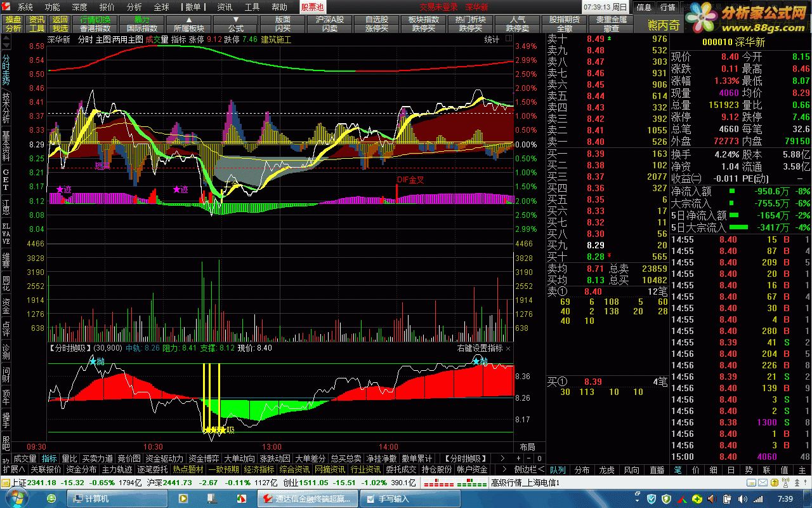Open 通达信金融终端 taskbar item
This screenshot has height=508, width=812.
coord(308,499)
